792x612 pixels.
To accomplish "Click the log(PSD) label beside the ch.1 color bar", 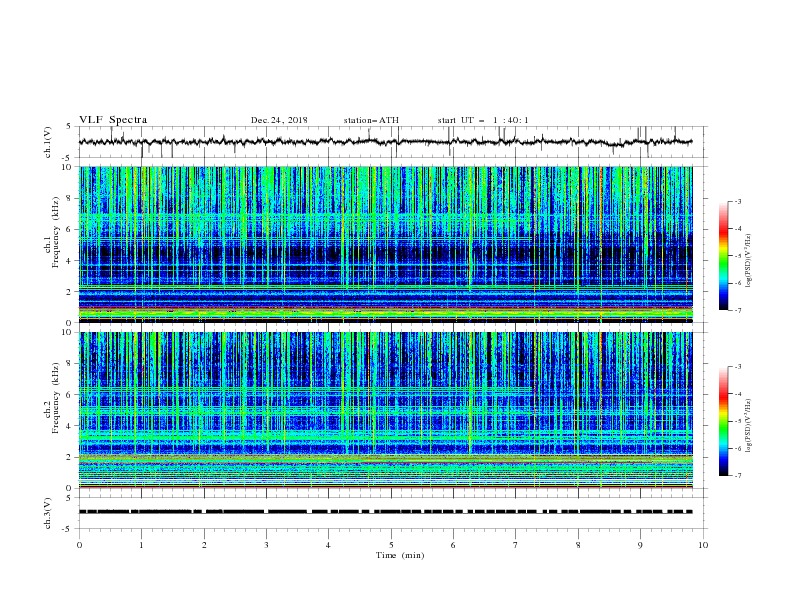I will (748, 261).
